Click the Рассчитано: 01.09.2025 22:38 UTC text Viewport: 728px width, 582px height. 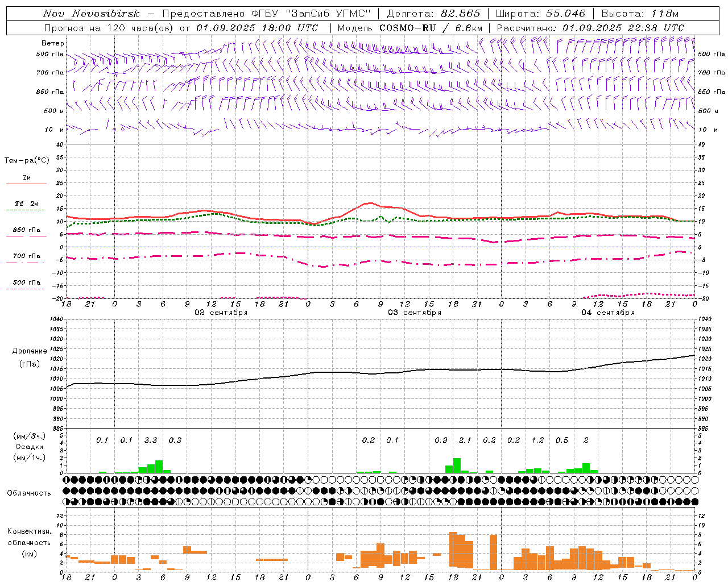tap(590, 28)
